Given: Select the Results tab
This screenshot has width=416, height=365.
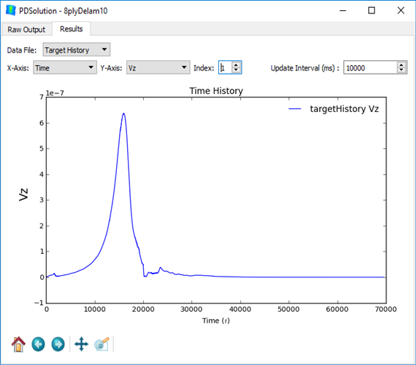Looking at the screenshot, I should point(71,29).
